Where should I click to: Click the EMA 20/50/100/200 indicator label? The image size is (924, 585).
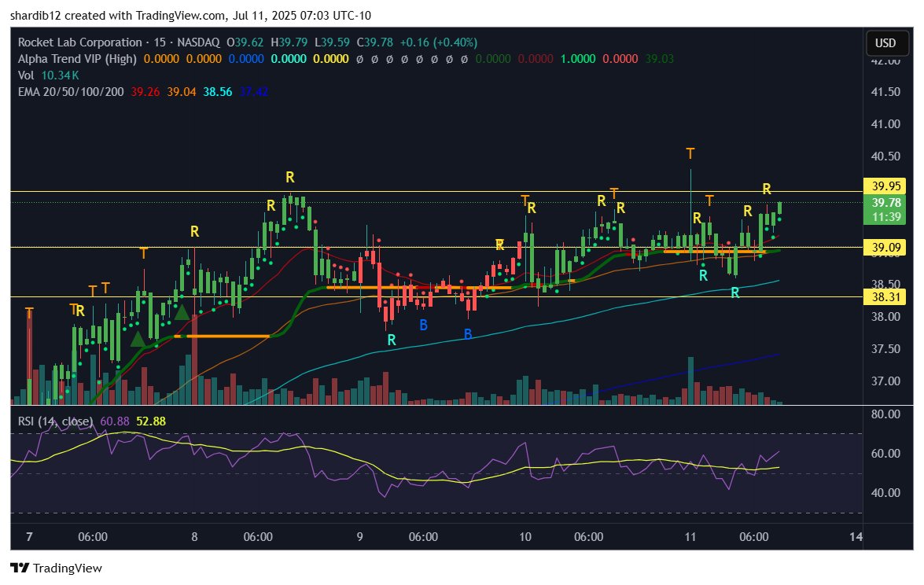[x=71, y=92]
